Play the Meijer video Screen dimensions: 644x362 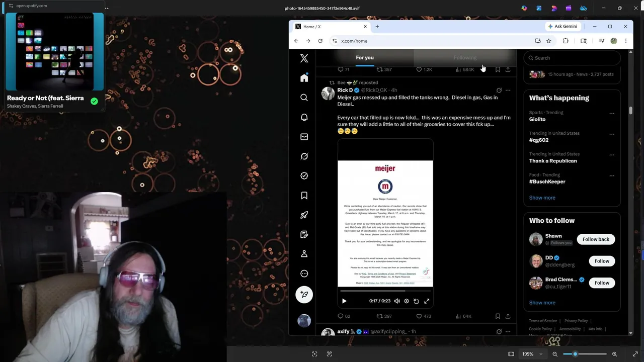(x=344, y=301)
